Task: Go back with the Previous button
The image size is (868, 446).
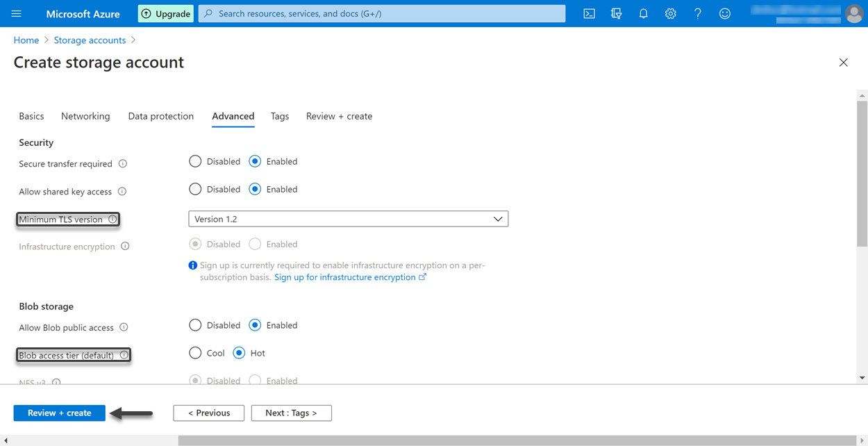Action: pos(209,413)
